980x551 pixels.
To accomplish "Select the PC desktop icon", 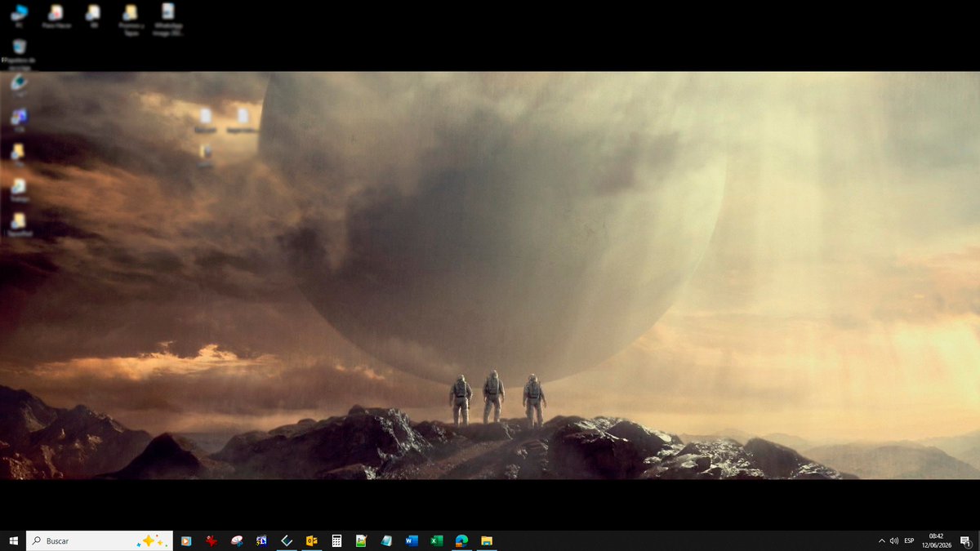I will (20, 16).
